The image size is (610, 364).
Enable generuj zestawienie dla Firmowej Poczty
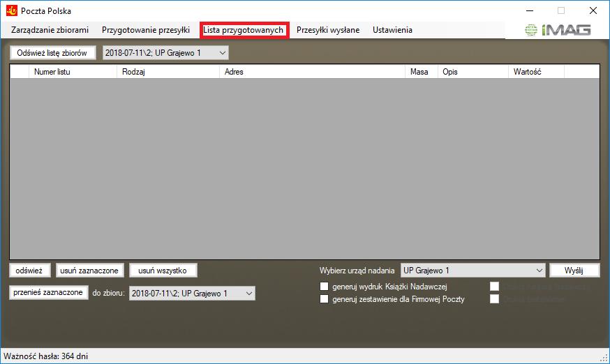pos(324,299)
